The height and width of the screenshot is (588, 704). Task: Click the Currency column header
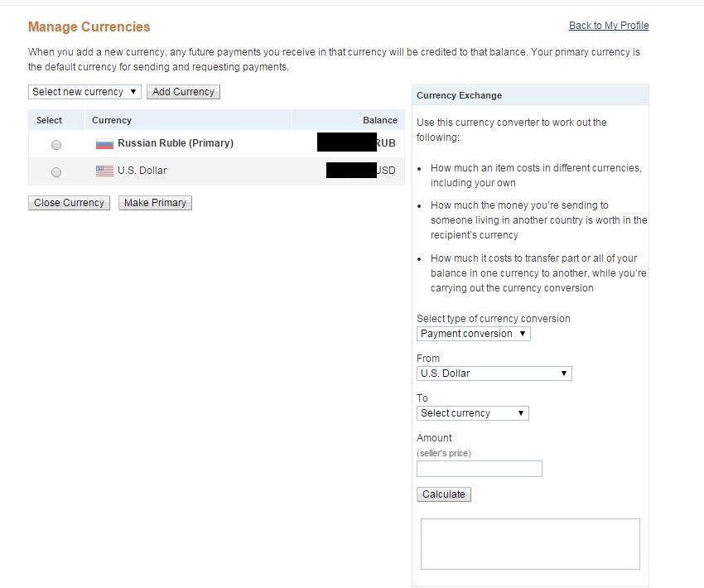(112, 120)
